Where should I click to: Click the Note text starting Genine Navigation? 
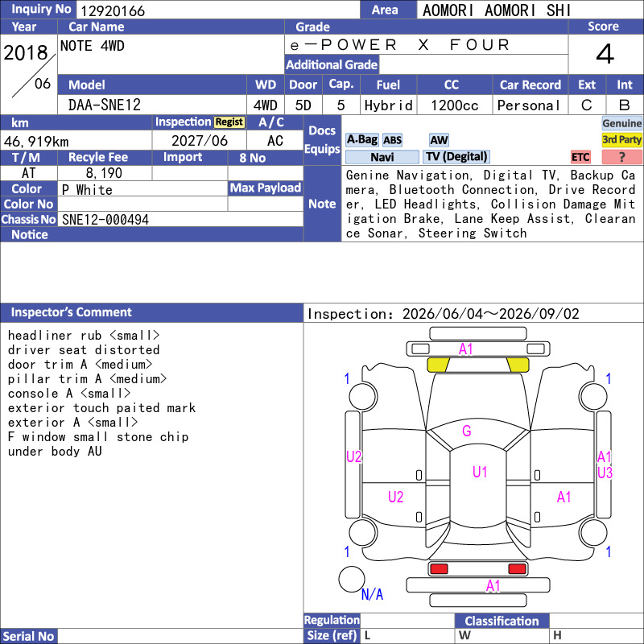490,204
